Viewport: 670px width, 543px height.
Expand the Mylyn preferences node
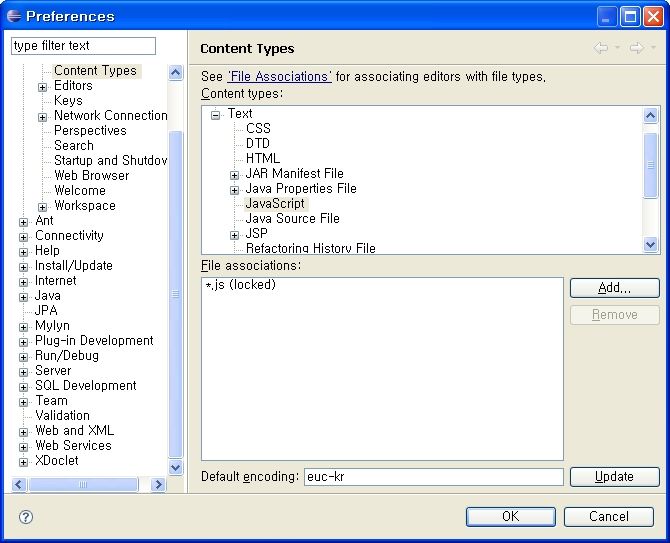24,327
